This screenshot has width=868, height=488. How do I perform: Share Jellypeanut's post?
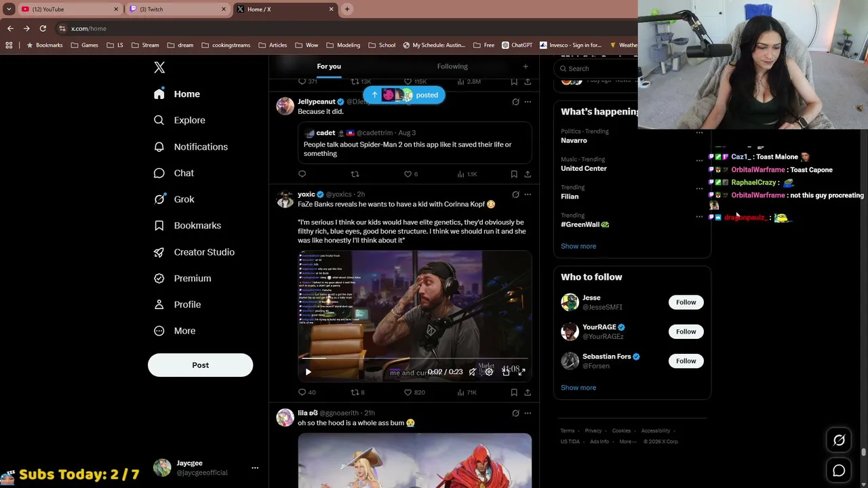[x=528, y=174]
